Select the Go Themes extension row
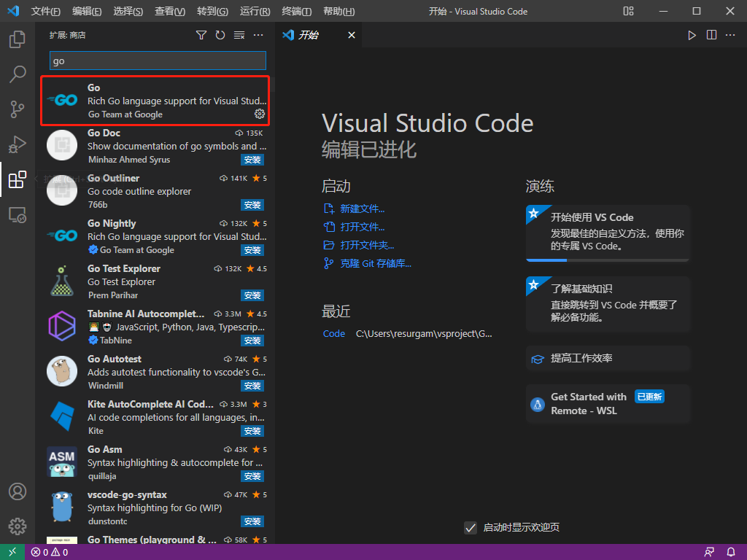 (155, 539)
